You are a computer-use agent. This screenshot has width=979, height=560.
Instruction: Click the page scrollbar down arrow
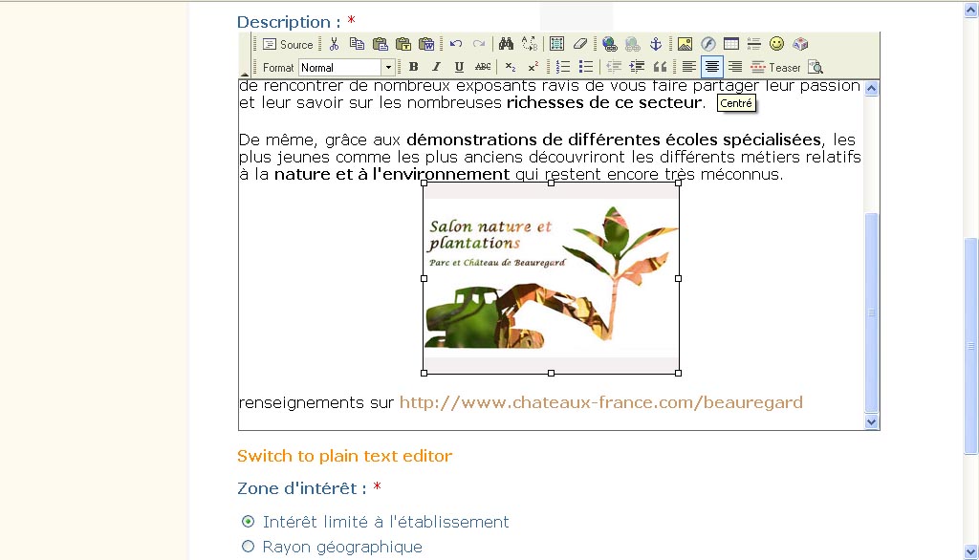coord(971,552)
